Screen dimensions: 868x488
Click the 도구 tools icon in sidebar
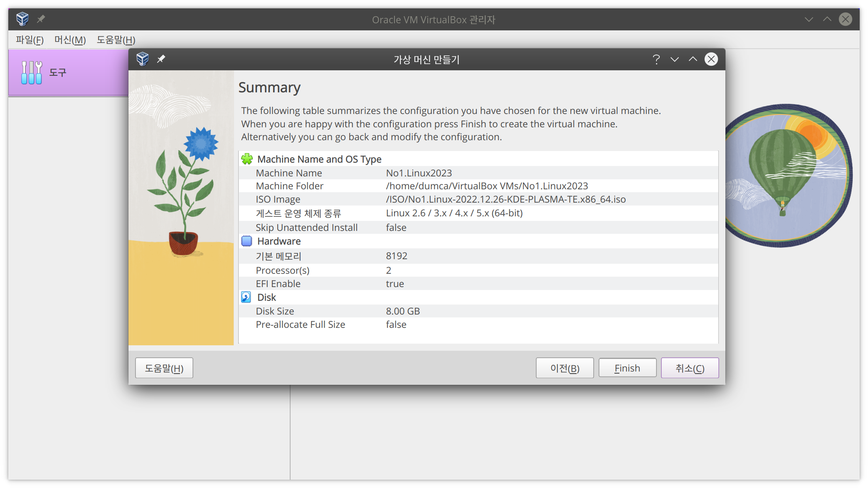tap(32, 72)
